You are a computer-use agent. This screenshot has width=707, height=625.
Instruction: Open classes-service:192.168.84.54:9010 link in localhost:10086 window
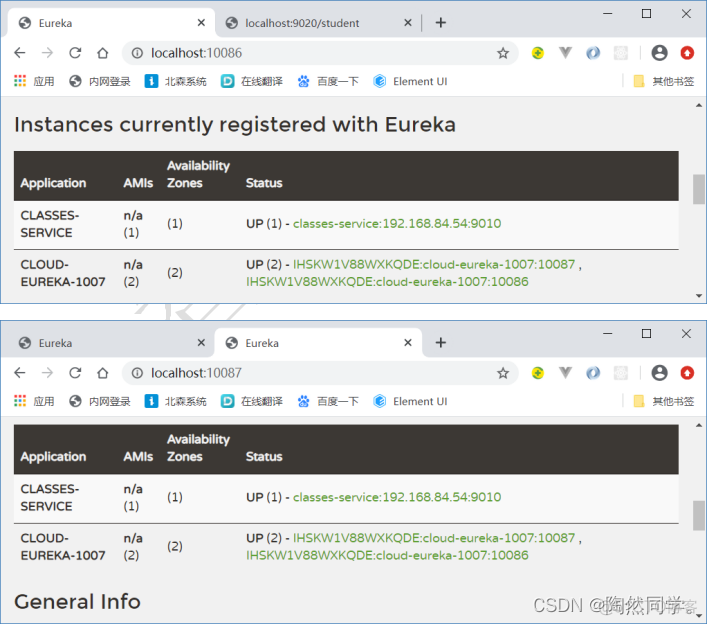click(397, 224)
